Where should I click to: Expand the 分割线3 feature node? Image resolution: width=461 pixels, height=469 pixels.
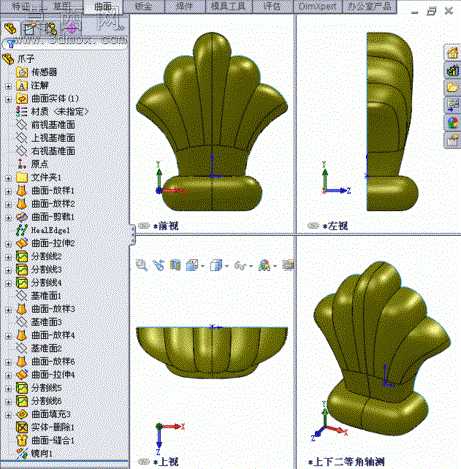coord(8,270)
